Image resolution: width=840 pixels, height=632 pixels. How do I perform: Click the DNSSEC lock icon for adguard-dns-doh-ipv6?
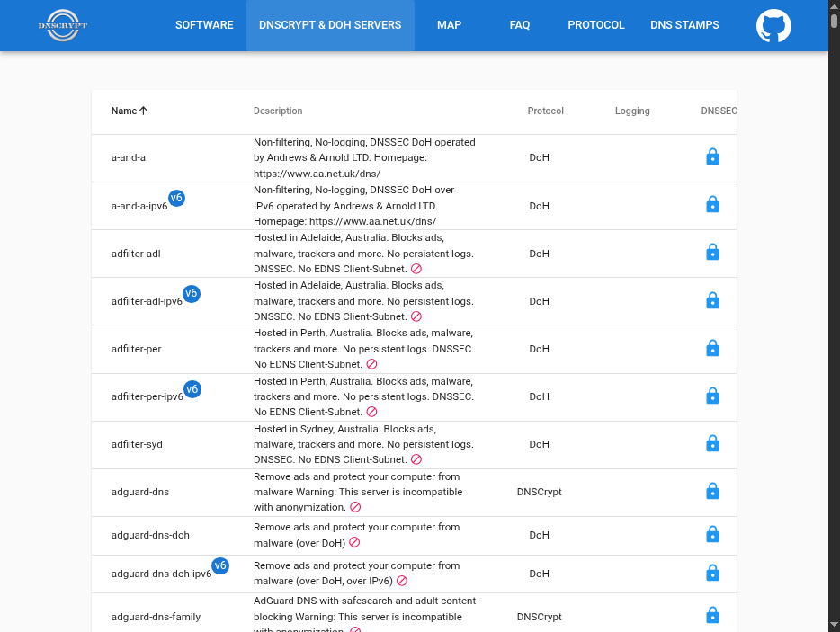tap(712, 573)
